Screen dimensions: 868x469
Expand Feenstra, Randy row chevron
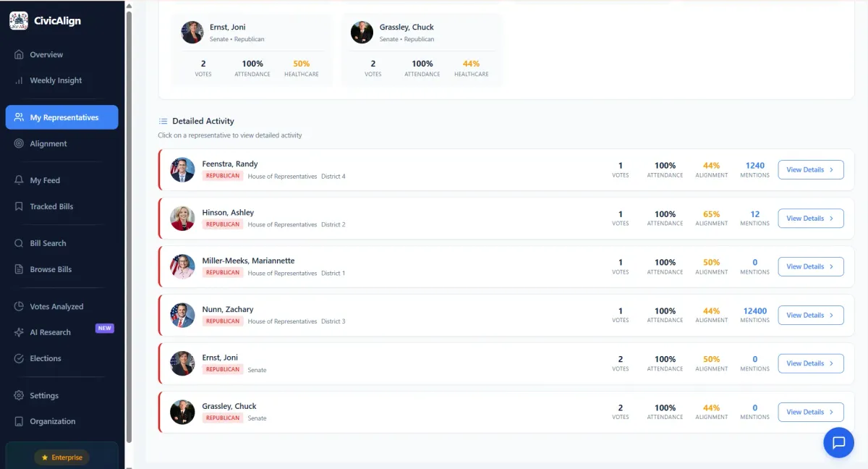pos(831,170)
